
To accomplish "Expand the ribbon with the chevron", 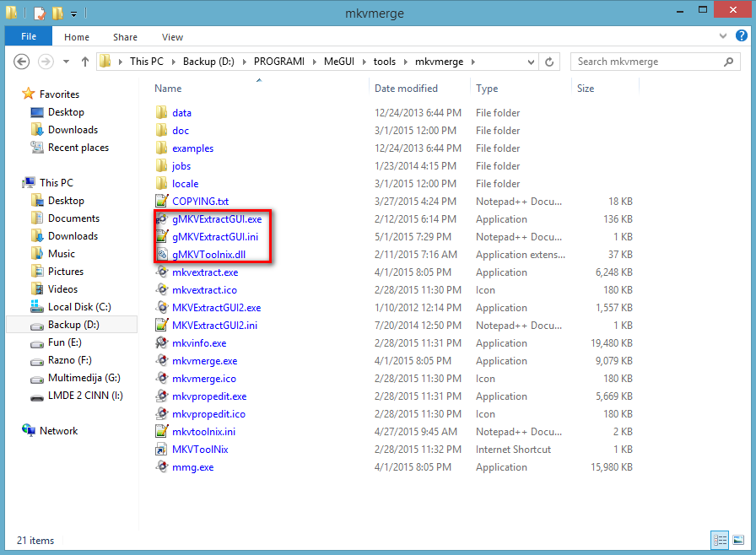I will coord(723,35).
